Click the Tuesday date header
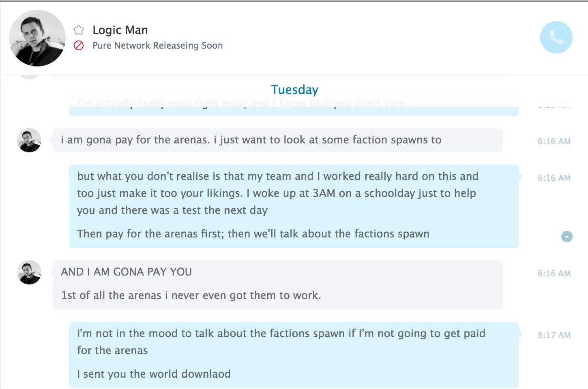Screen dimensions: 588x389 (x=294, y=90)
